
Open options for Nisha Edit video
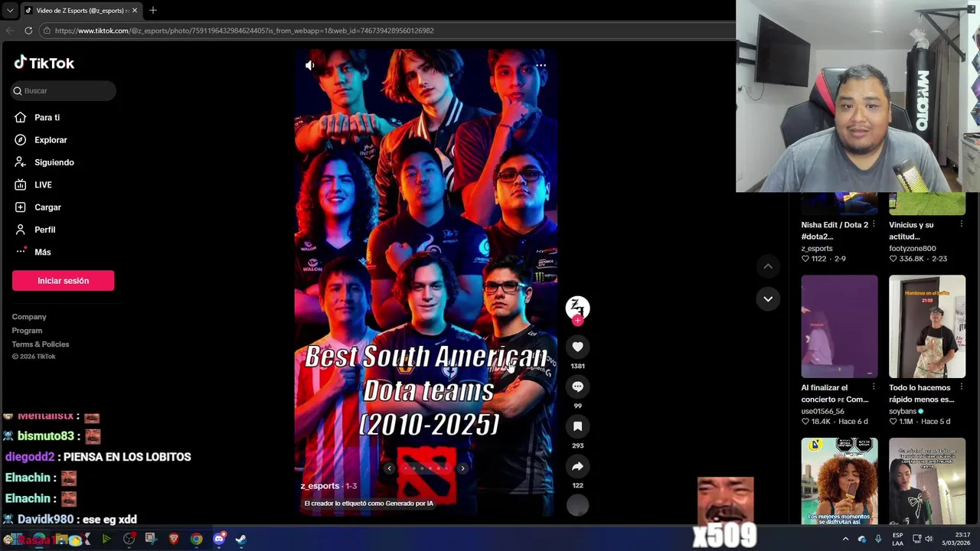coord(874,225)
